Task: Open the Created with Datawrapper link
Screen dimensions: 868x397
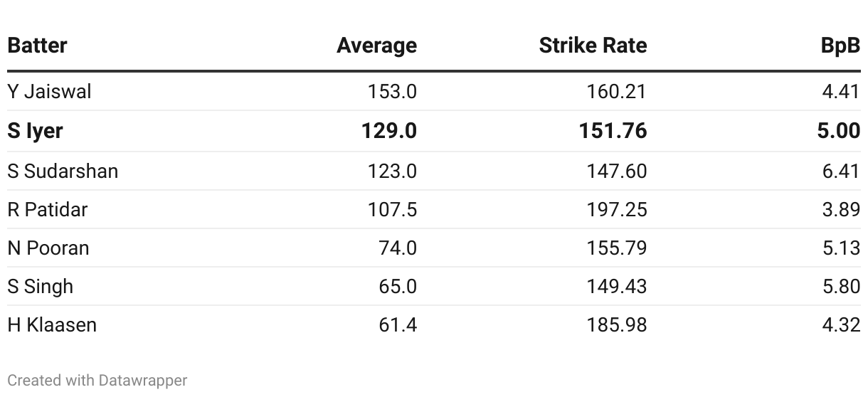Action: [97, 381]
